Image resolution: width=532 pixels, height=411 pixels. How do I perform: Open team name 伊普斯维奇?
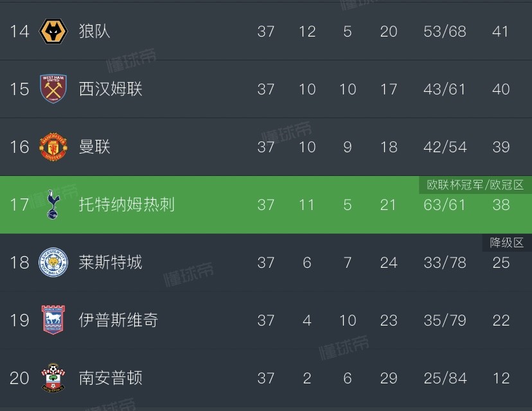118,320
